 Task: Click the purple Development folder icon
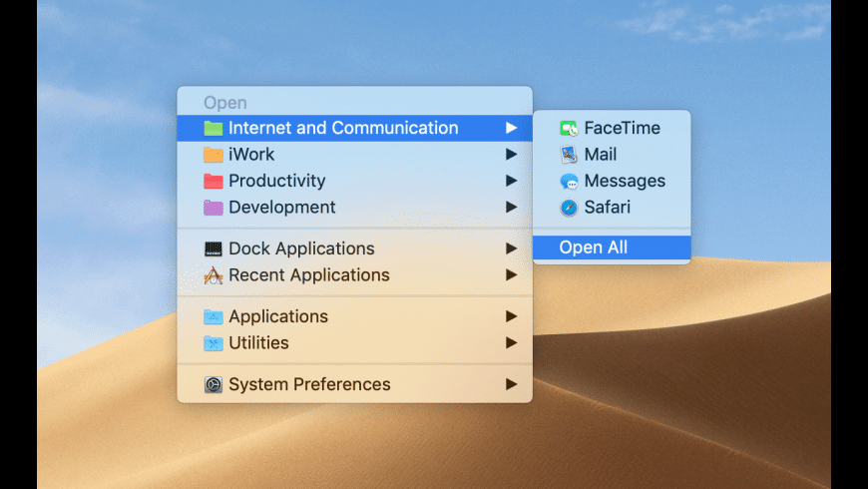point(214,208)
